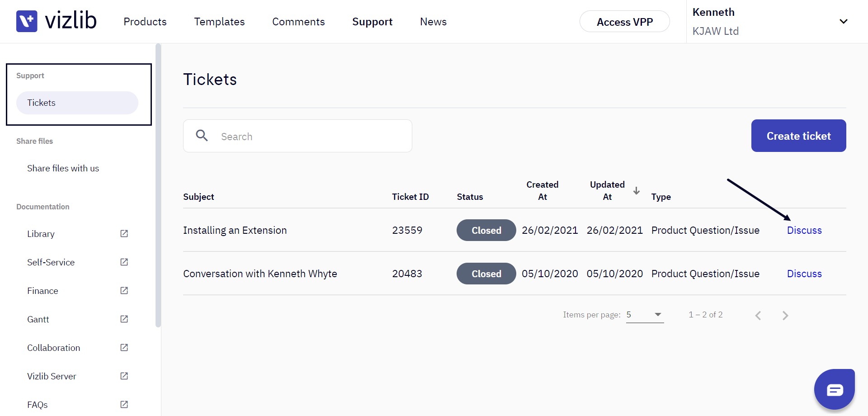The image size is (868, 416).
Task: Open the Items per page dropdown
Action: (x=645, y=315)
